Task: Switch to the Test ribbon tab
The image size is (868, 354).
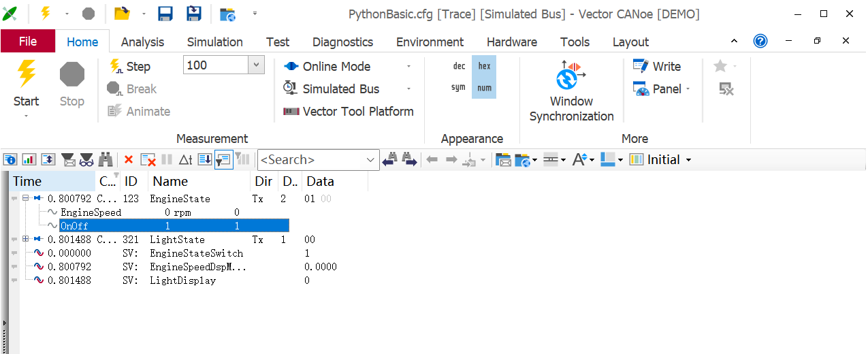Action: coord(278,42)
